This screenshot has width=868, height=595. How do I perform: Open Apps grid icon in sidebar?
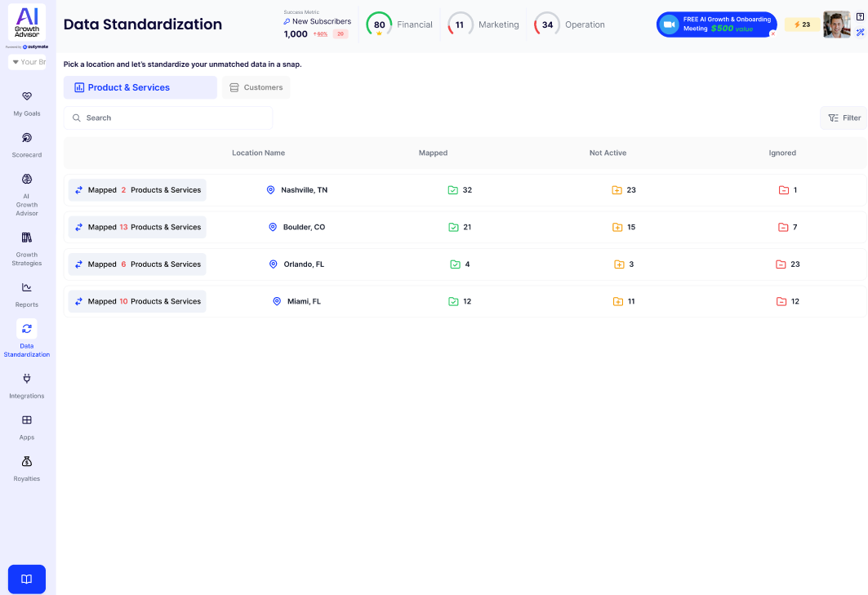[26, 420]
